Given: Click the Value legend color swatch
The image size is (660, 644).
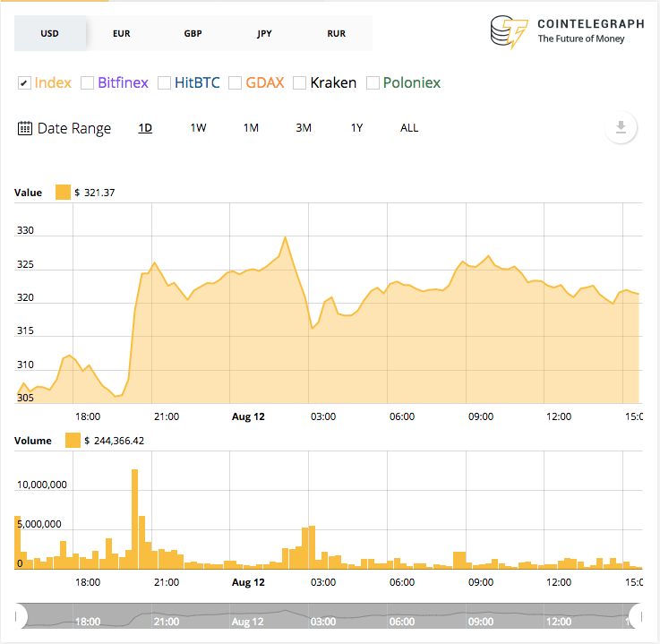Looking at the screenshot, I should coord(64,193).
